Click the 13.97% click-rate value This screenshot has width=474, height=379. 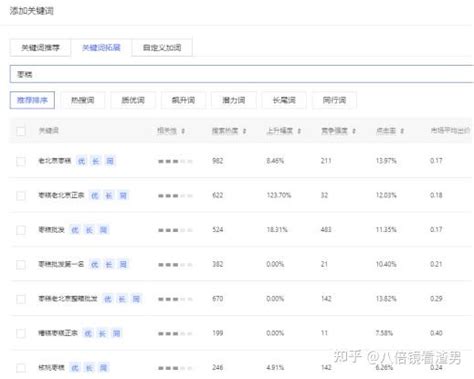[x=386, y=161]
